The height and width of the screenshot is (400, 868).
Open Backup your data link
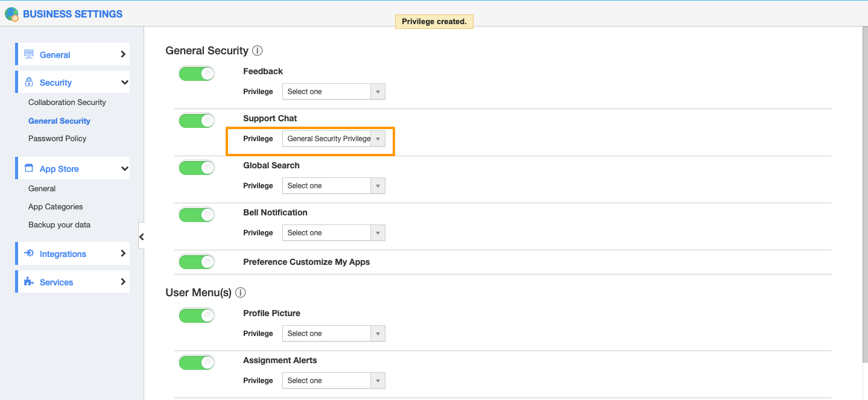coord(59,225)
